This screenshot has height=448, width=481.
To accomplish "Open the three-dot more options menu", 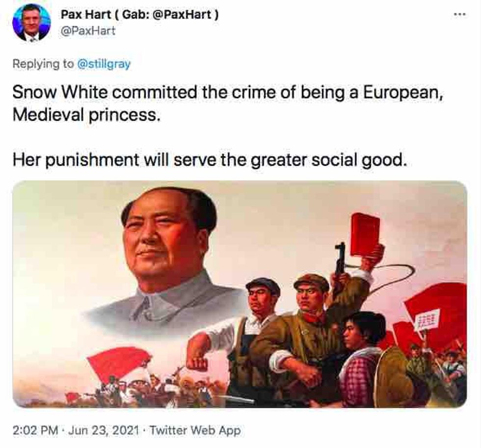I will [x=460, y=14].
